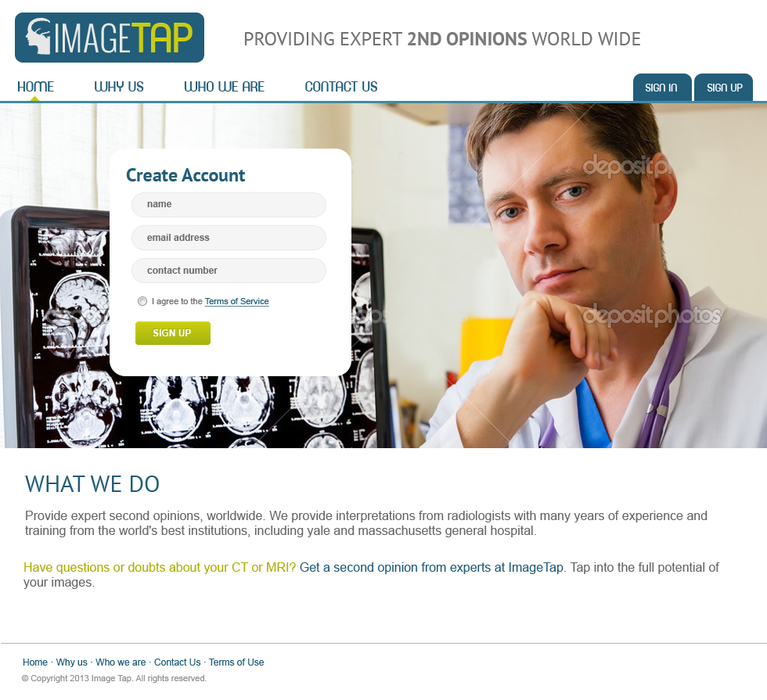Click the email address field

[229, 238]
